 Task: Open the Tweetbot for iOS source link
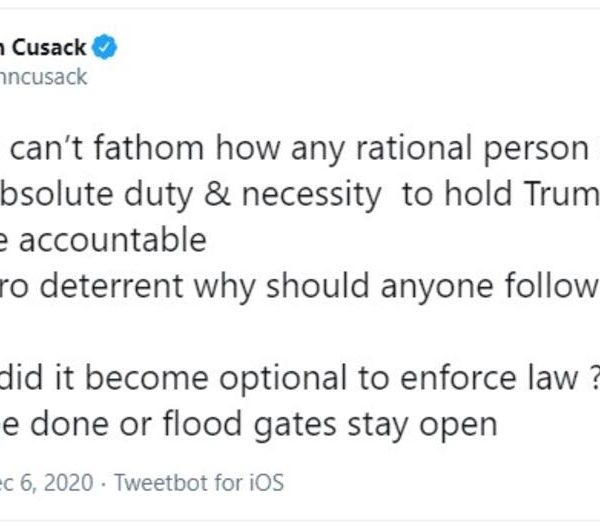pos(198,483)
